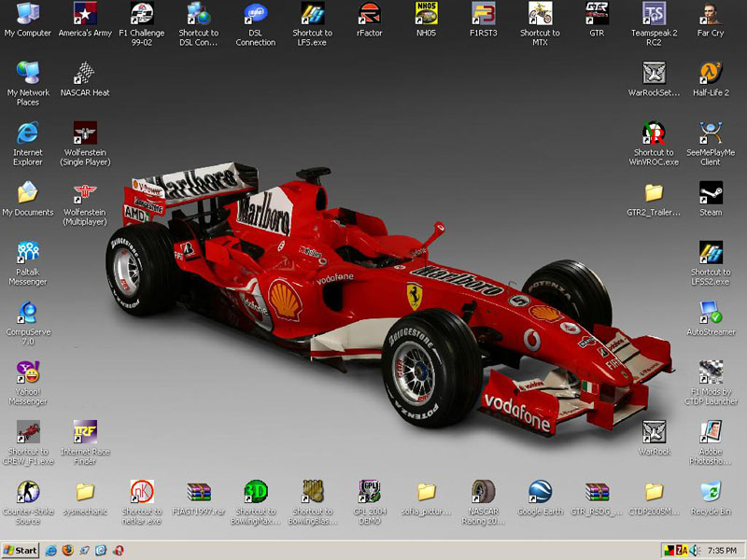
Task: Select Shortcut to WinVROC.exe icon
Action: click(x=654, y=144)
